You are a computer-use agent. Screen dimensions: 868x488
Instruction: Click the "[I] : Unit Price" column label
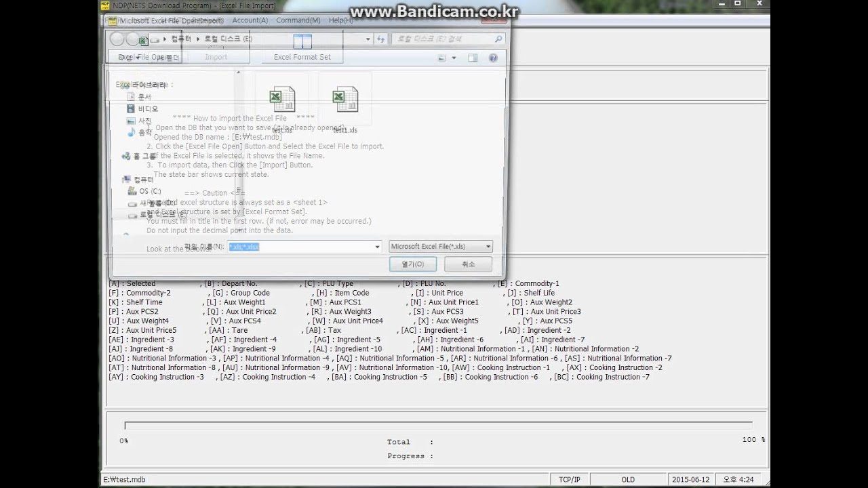[x=439, y=293]
